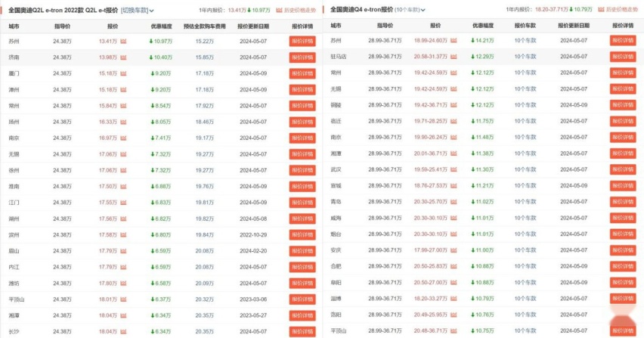Open chart icon beside 19.71-28.25万 宿迁 price
Image resolution: width=644 pixels, height=338 pixels.
click(454, 121)
